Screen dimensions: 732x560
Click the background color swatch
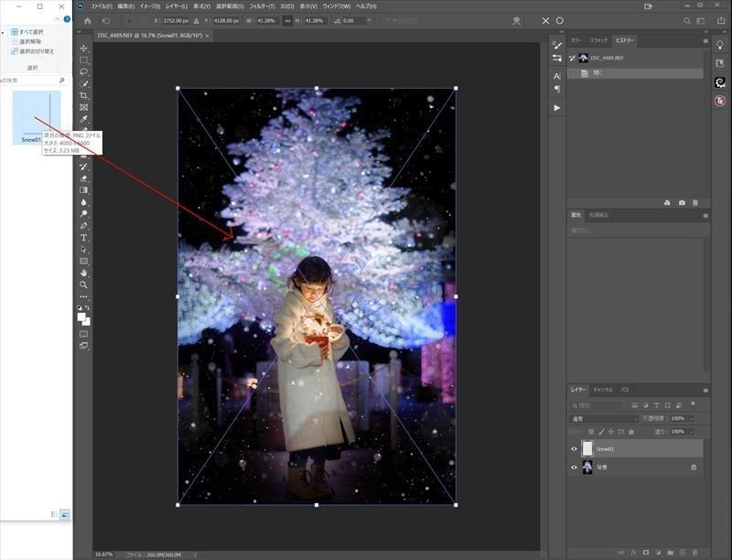(x=87, y=322)
